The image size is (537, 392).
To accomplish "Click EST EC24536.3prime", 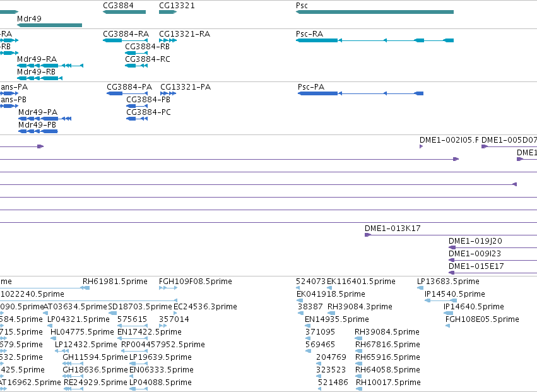I will 206,307.
